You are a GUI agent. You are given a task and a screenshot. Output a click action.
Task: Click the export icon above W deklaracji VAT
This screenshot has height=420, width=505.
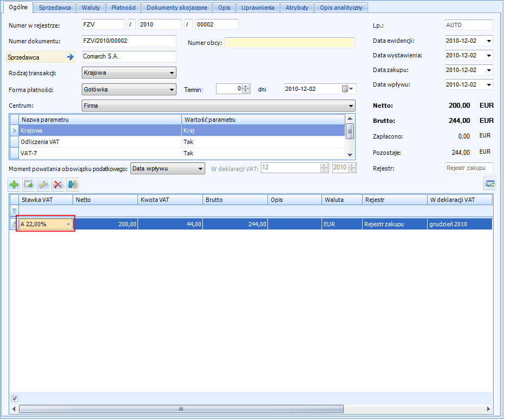point(490,183)
